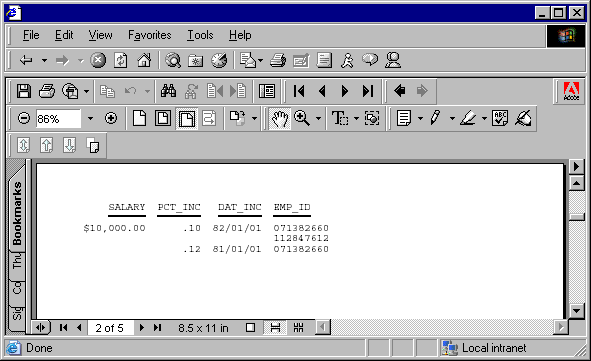Expand the browser Back history arrow
This screenshot has width=591, height=361.
click(44, 60)
